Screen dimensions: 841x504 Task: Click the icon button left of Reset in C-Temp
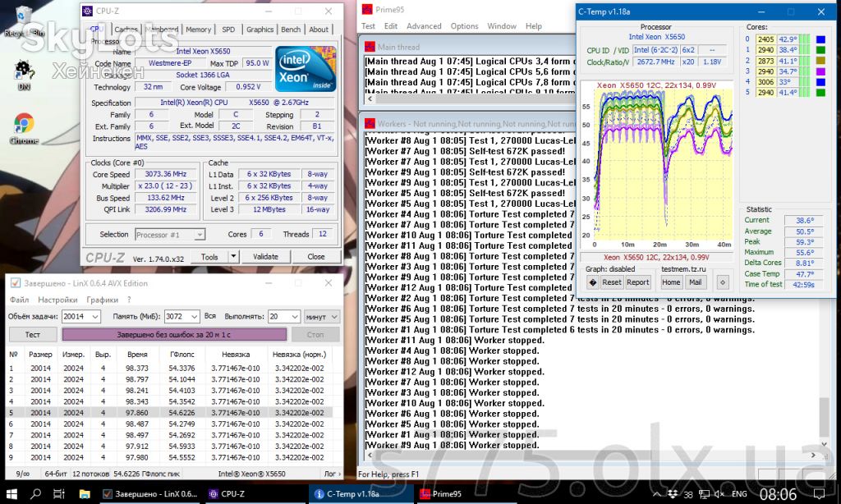[x=593, y=282]
